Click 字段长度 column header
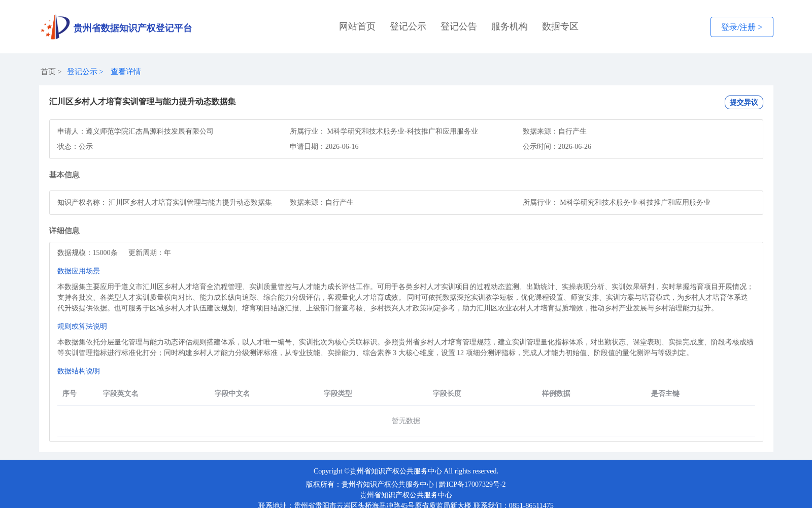The image size is (812, 508). coord(447,393)
